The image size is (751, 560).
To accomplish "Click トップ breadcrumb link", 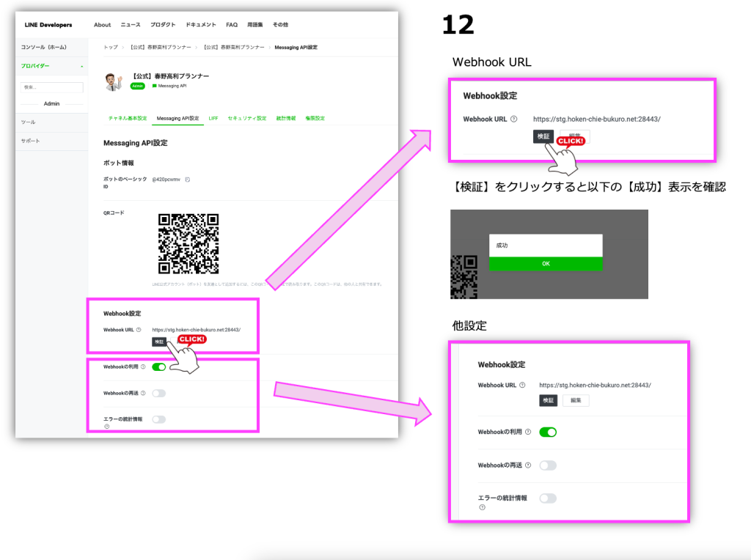I will [x=111, y=48].
